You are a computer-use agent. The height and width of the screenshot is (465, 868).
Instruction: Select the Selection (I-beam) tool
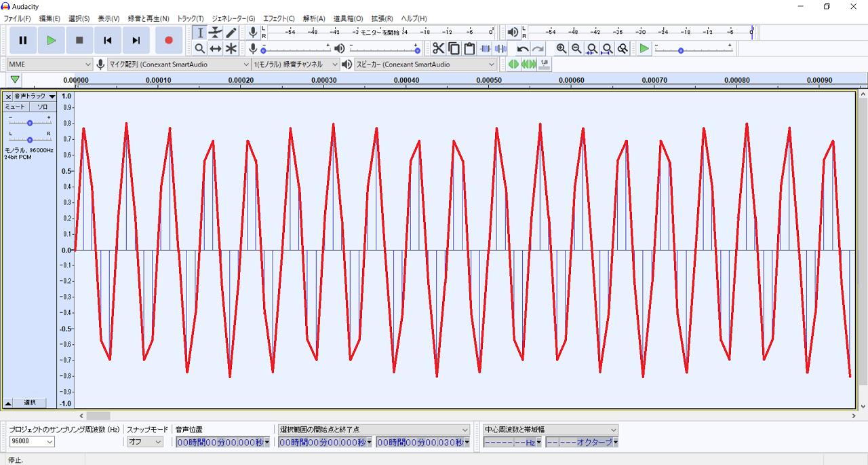(200, 33)
